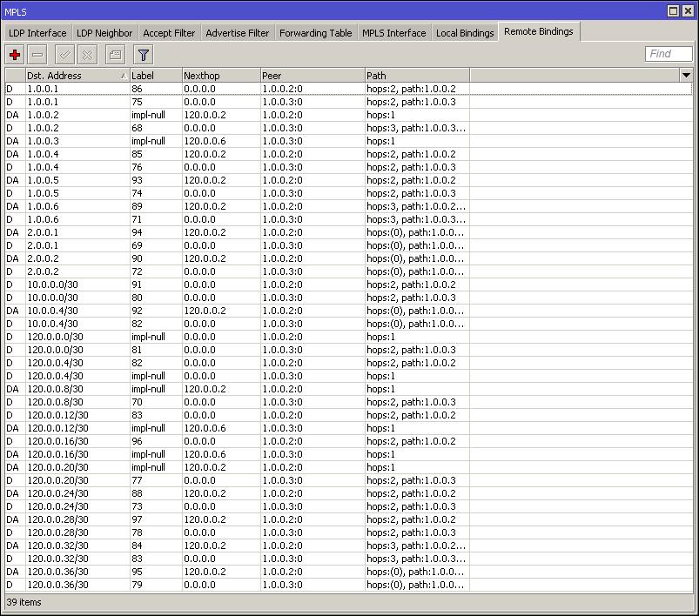699x616 pixels.
Task: Select the 120.0.0.12/30 row with nexthop 120.0.0.6
Action: coord(348,428)
